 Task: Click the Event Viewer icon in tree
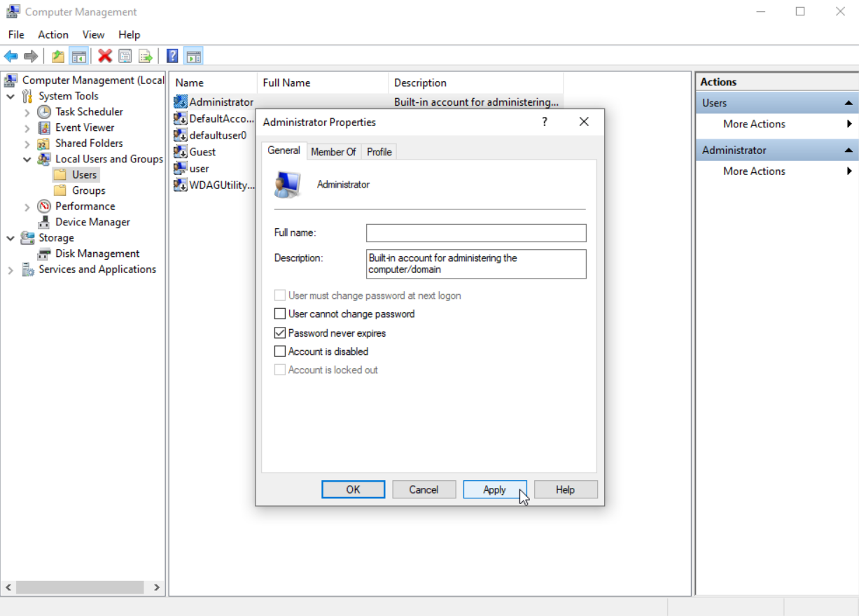(x=44, y=127)
